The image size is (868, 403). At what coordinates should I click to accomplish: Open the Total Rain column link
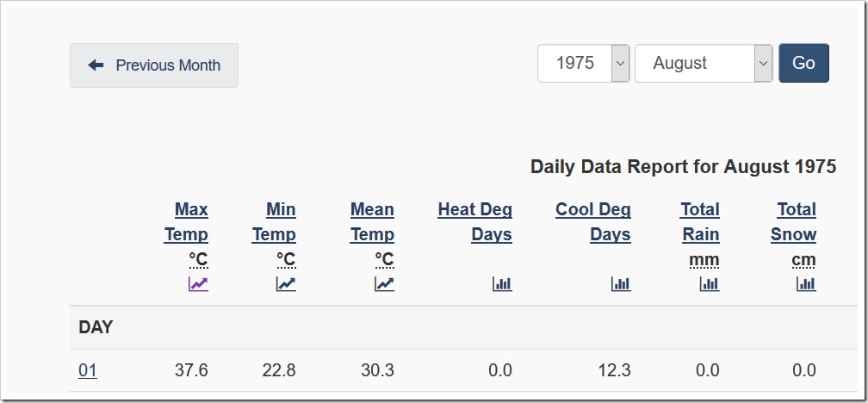700,222
